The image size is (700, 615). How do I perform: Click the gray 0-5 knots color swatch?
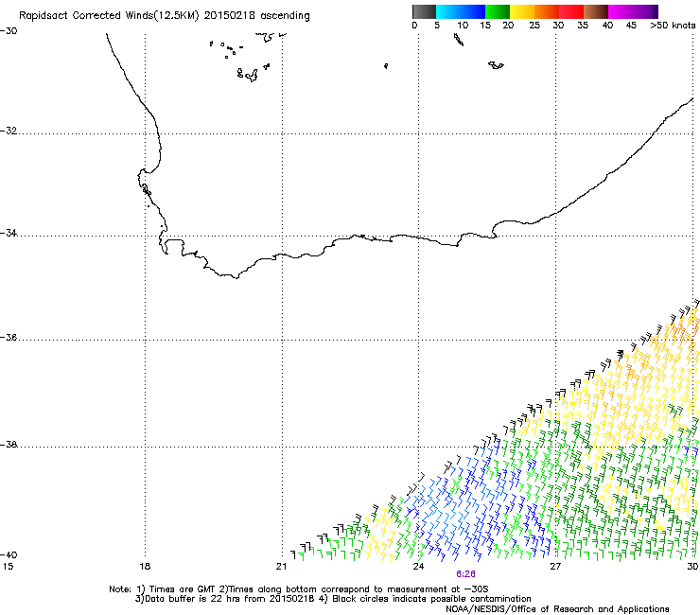coord(424,11)
